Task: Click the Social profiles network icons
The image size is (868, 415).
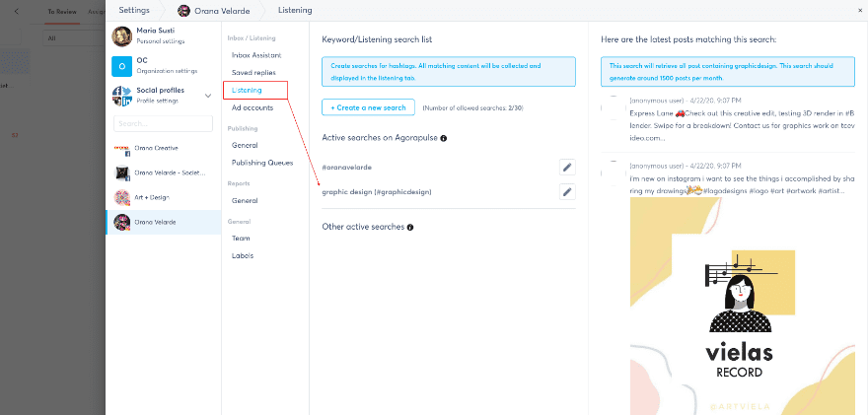Action: tap(122, 96)
